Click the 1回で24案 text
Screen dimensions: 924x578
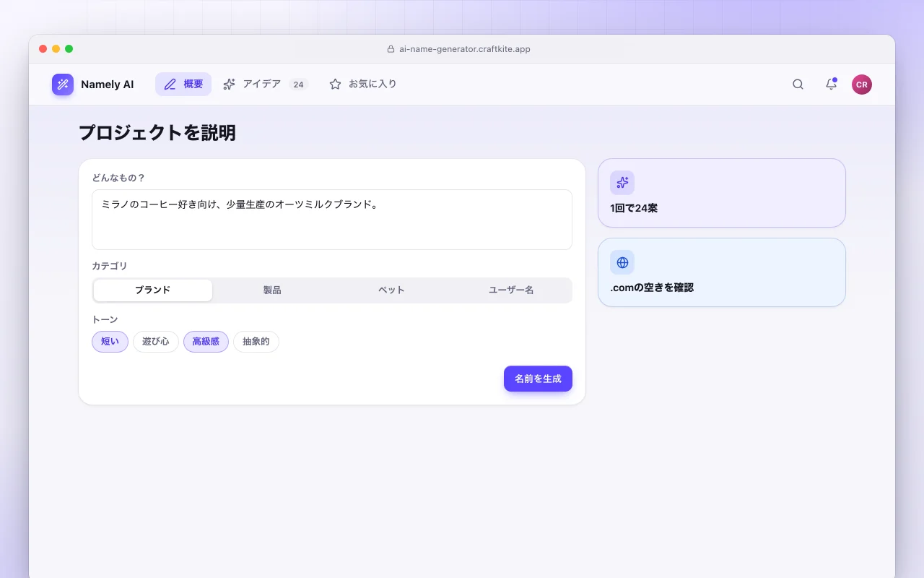click(x=634, y=208)
